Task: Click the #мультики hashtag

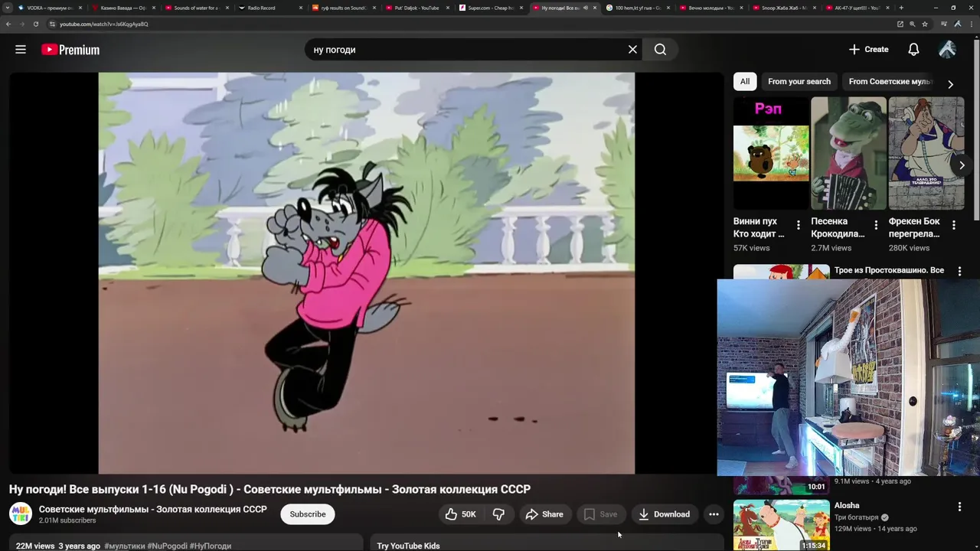Action: tap(124, 546)
